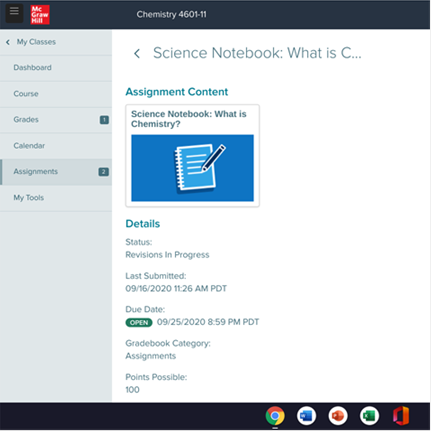Open the Office app from the shelf
432x432 pixels.
[401, 416]
